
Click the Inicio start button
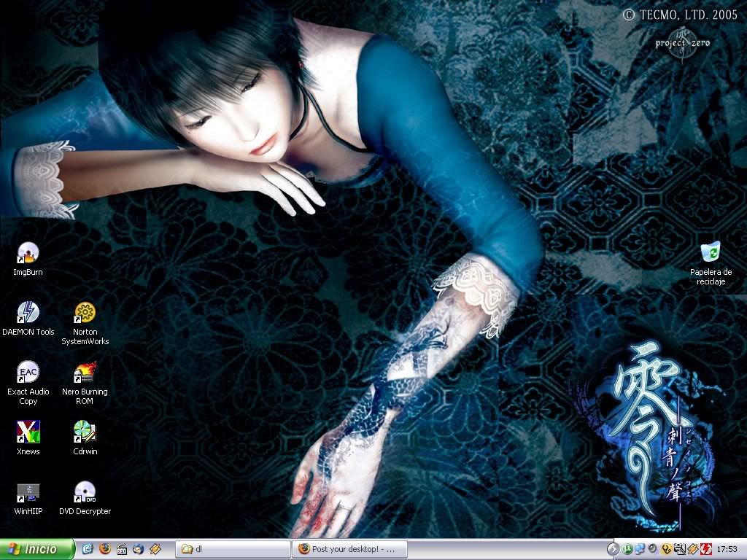37,550
